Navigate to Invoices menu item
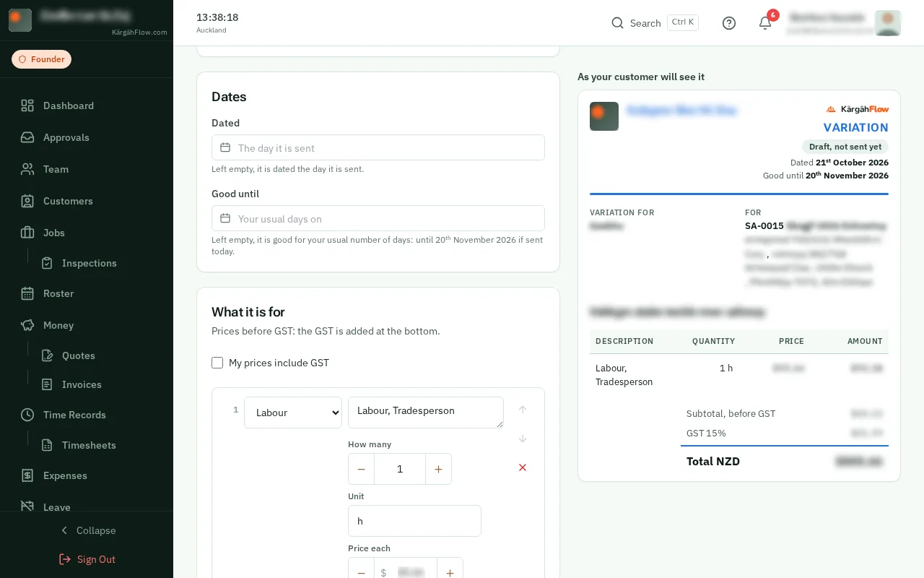924x578 pixels. (x=82, y=384)
